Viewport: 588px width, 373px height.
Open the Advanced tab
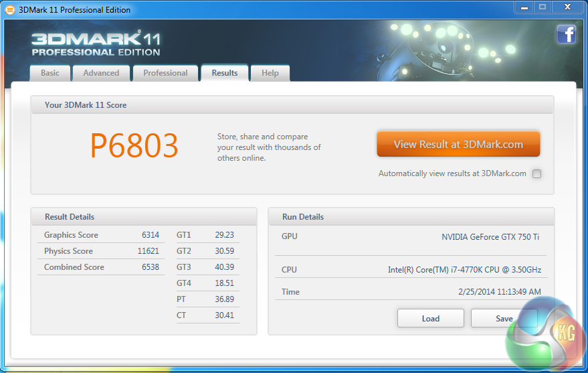tap(101, 73)
